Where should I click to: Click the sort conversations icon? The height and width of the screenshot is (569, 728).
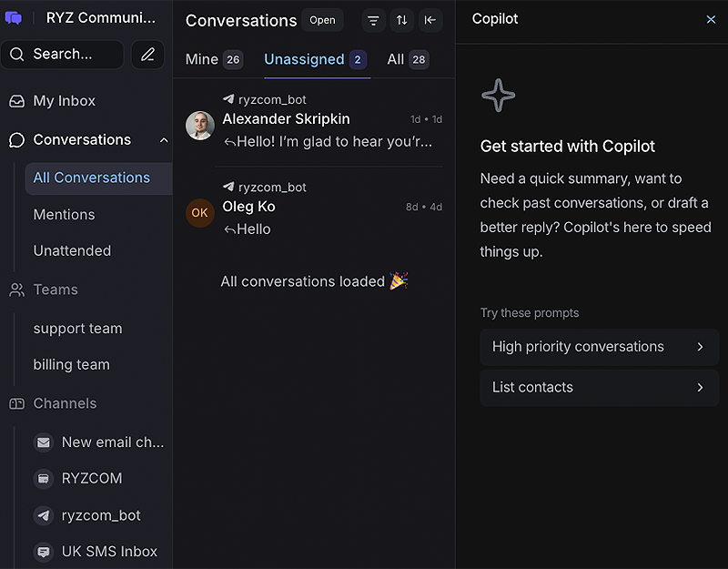point(401,20)
